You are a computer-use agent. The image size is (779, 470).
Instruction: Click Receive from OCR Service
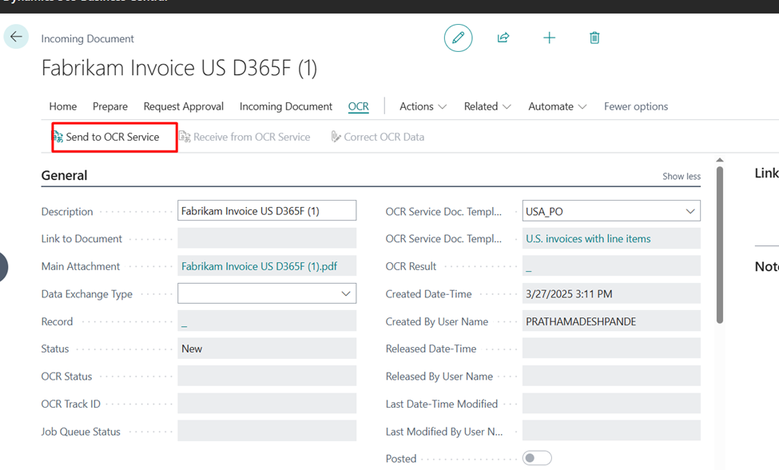[244, 137]
